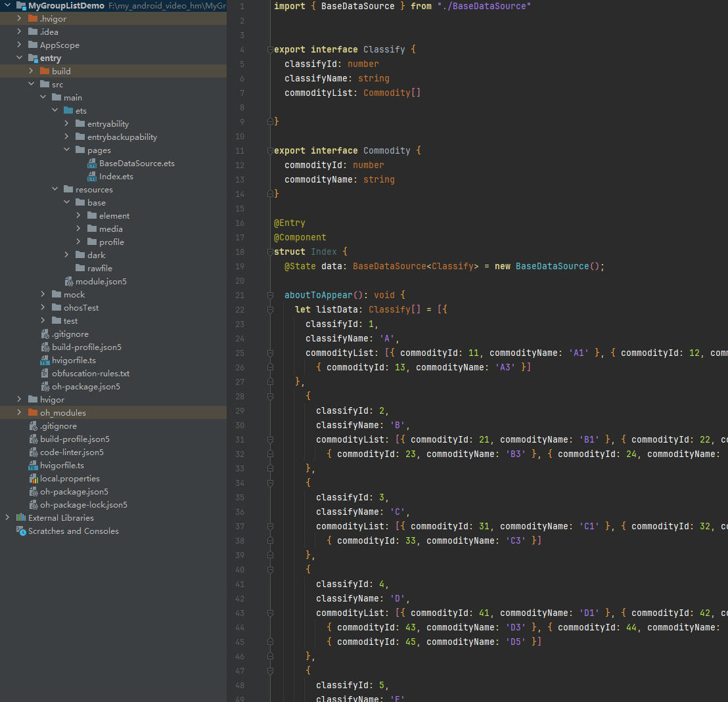Expand the mock folder
Screen dimensions: 728x702
pos(43,294)
